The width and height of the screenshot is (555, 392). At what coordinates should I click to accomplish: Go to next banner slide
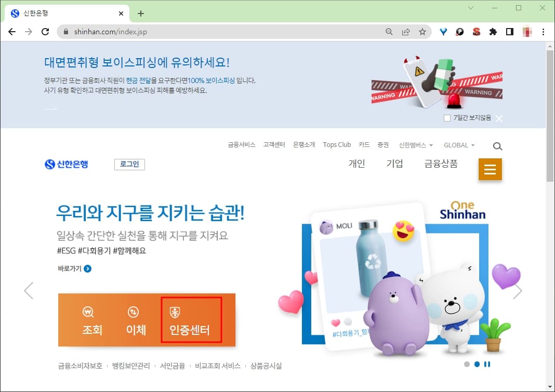click(x=518, y=291)
